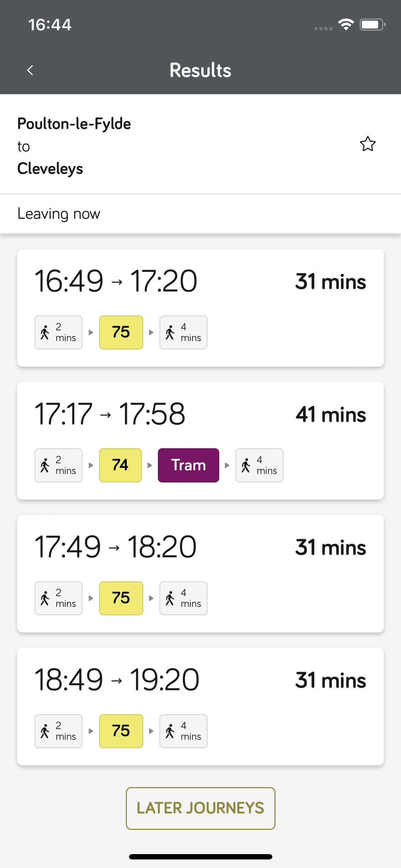
Task: Tap the battery status icon
Action: tap(372, 25)
